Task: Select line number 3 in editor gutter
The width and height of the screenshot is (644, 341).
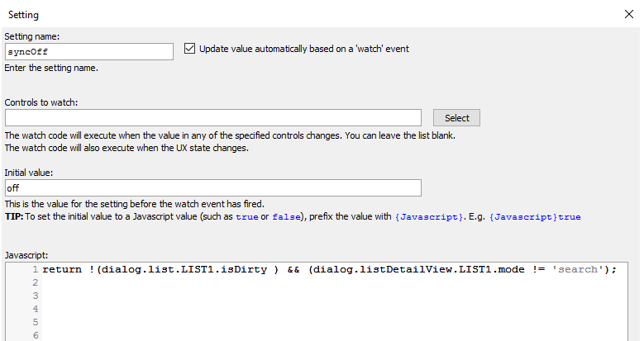Action: tap(36, 296)
